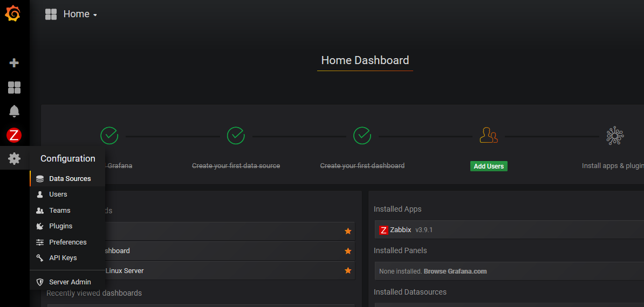The width and height of the screenshot is (644, 307).
Task: Open the Alerting bell icon
Action: [15, 110]
